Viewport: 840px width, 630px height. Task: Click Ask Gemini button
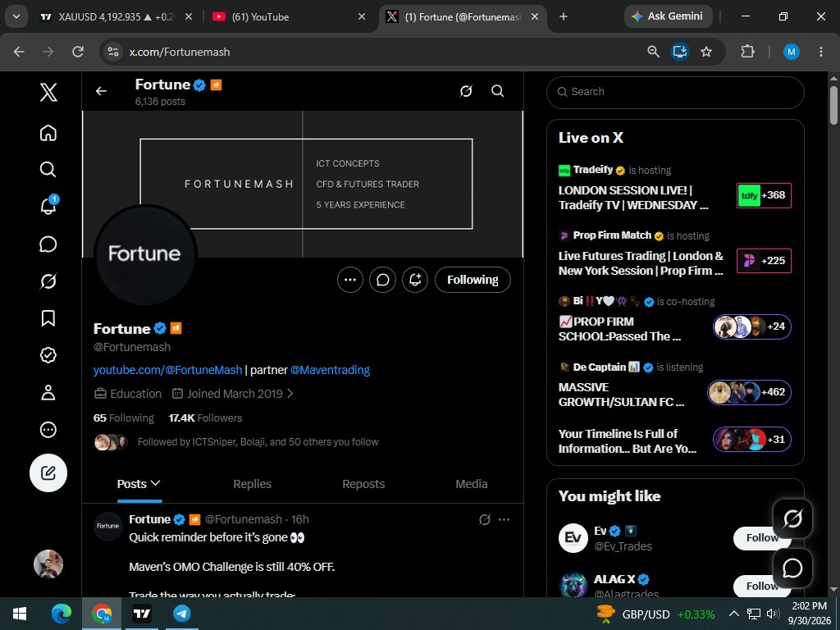[x=668, y=16]
